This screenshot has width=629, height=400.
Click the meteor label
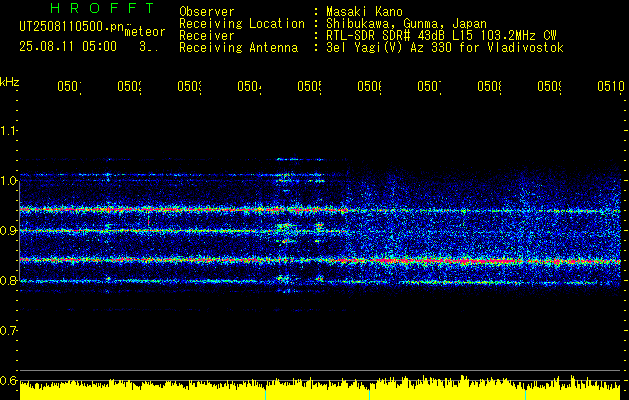tap(145, 32)
